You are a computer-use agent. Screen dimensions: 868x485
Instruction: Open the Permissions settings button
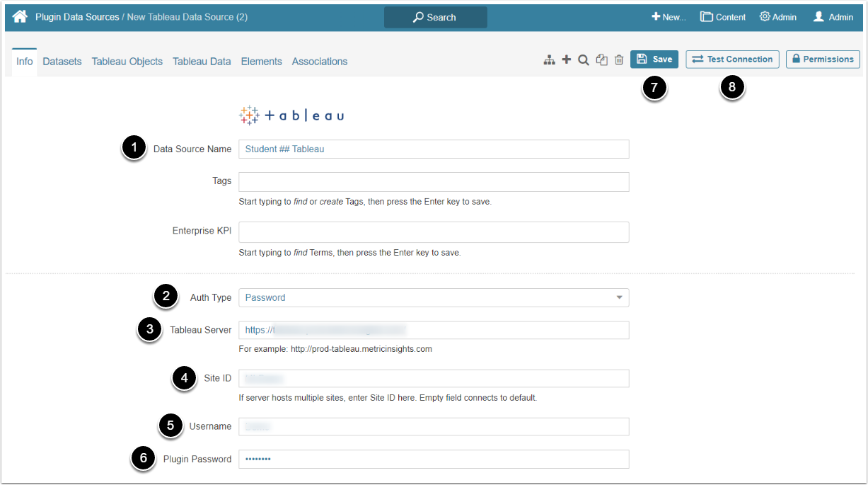pyautogui.click(x=823, y=59)
